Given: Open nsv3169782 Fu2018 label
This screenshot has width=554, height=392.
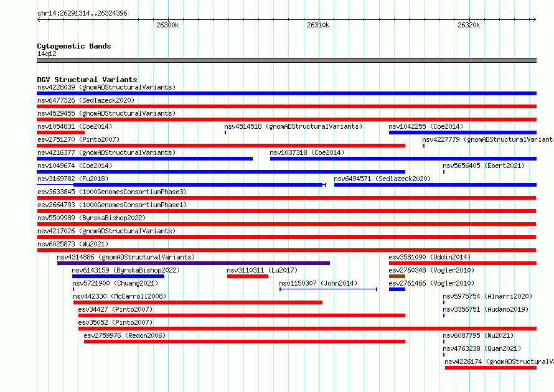Looking at the screenshot, I should point(73,179).
